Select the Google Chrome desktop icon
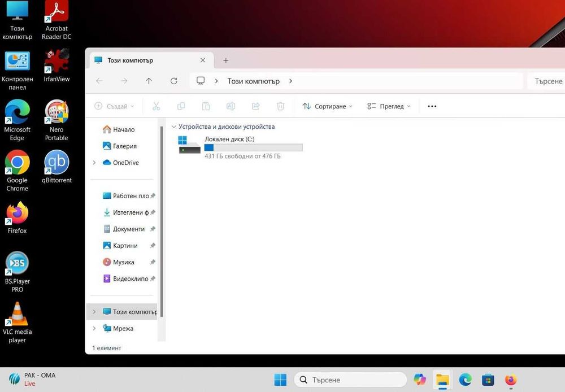This screenshot has width=565, height=392. (17, 171)
